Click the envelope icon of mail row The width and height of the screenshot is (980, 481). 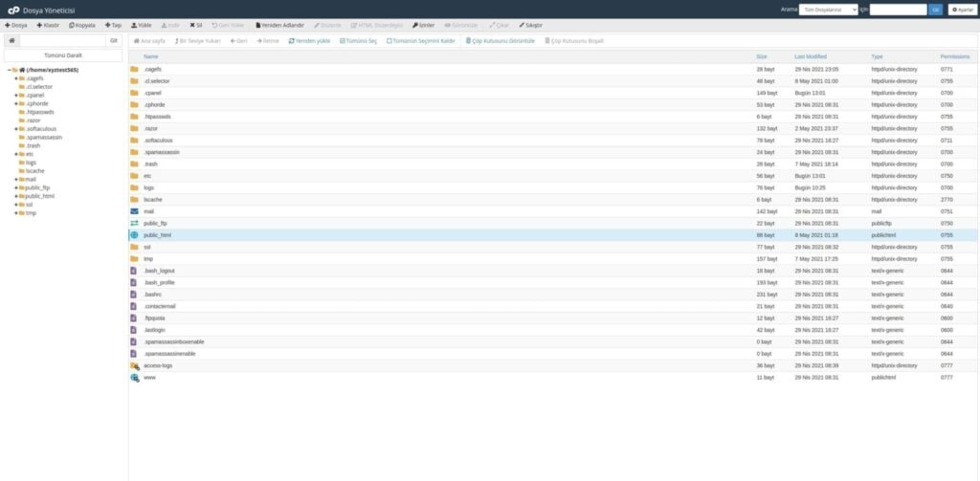134,211
